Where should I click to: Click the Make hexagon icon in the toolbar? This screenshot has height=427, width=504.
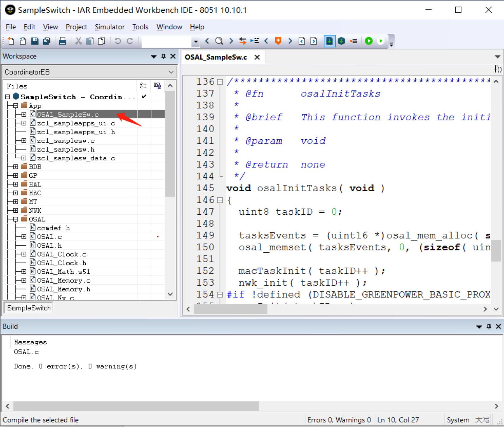point(341,41)
